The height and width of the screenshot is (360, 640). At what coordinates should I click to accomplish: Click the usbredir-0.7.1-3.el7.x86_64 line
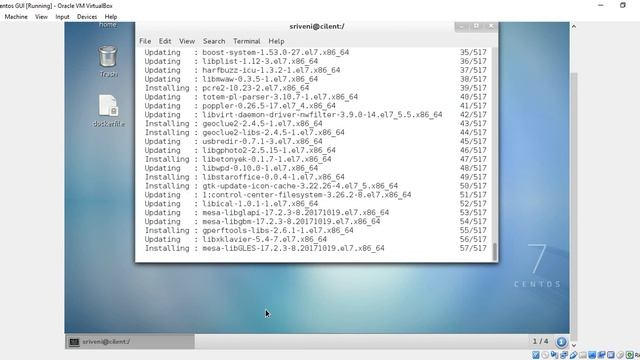coord(316,142)
